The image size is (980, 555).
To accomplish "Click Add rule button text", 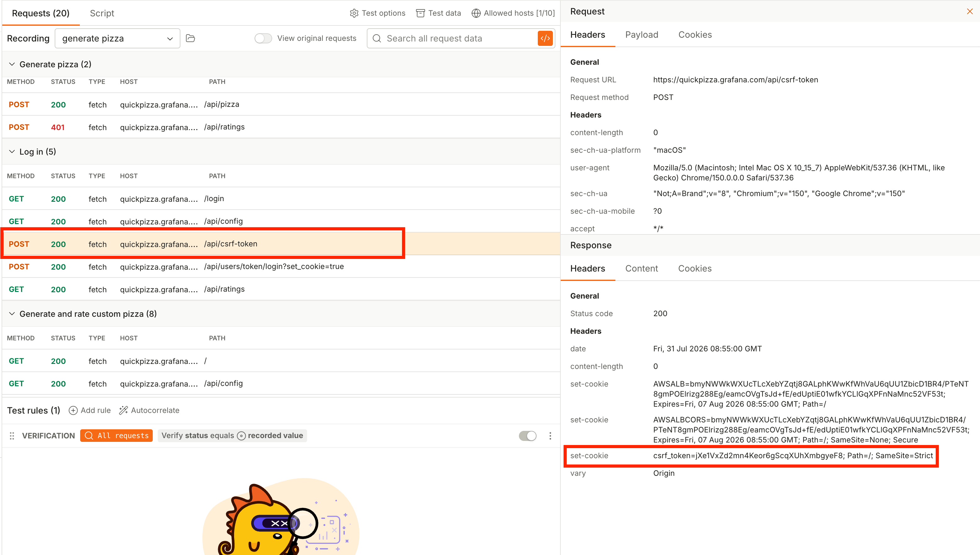I will pos(96,410).
